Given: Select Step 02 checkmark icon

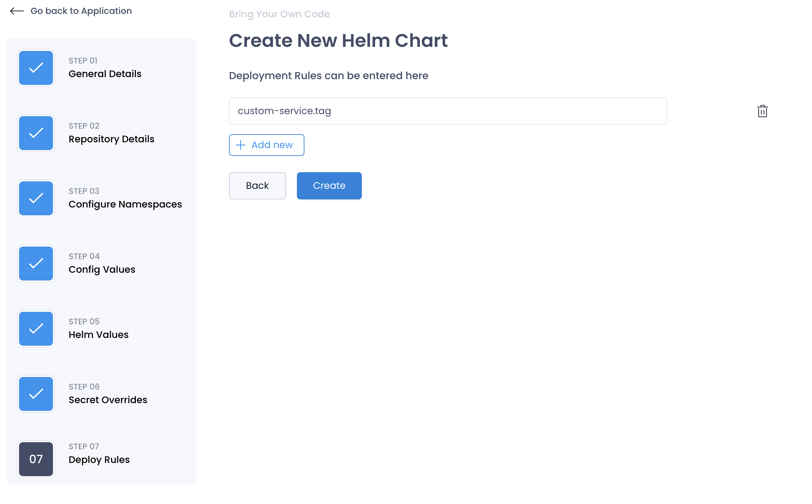Looking at the screenshot, I should (x=36, y=133).
